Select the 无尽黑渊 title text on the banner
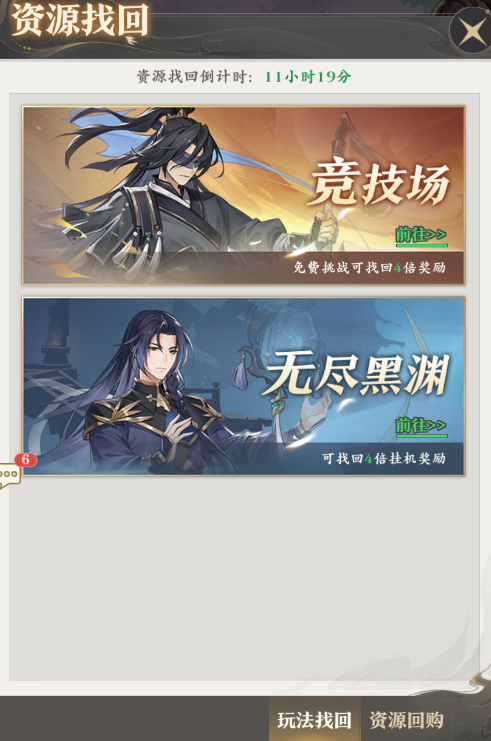 click(x=356, y=373)
